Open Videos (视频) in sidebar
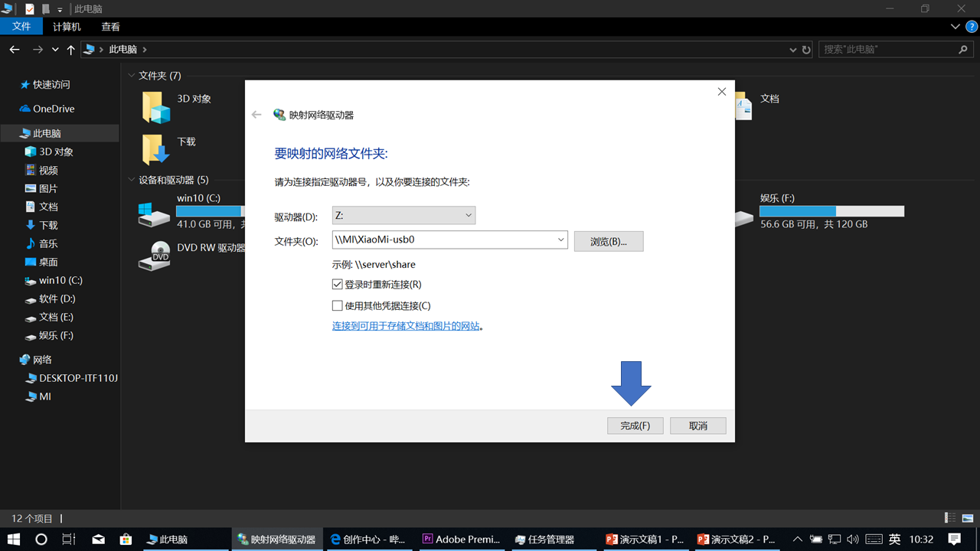 tap(48, 171)
